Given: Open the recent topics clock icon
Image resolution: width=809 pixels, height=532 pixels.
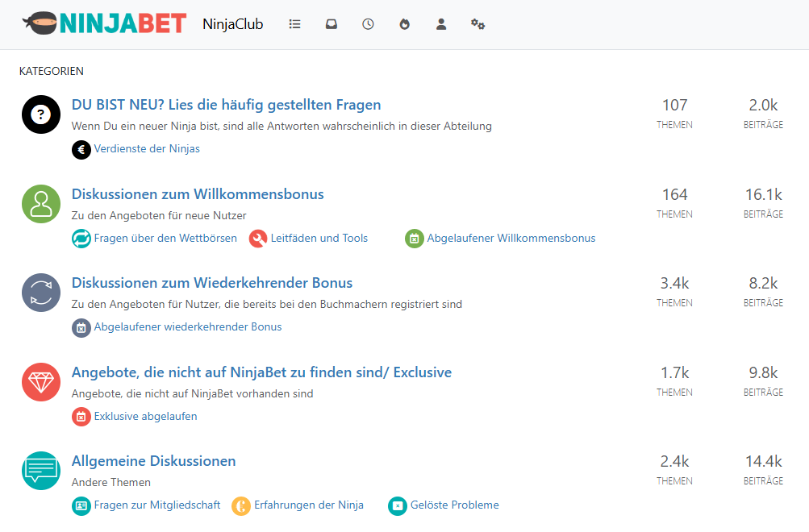Looking at the screenshot, I should (x=368, y=24).
